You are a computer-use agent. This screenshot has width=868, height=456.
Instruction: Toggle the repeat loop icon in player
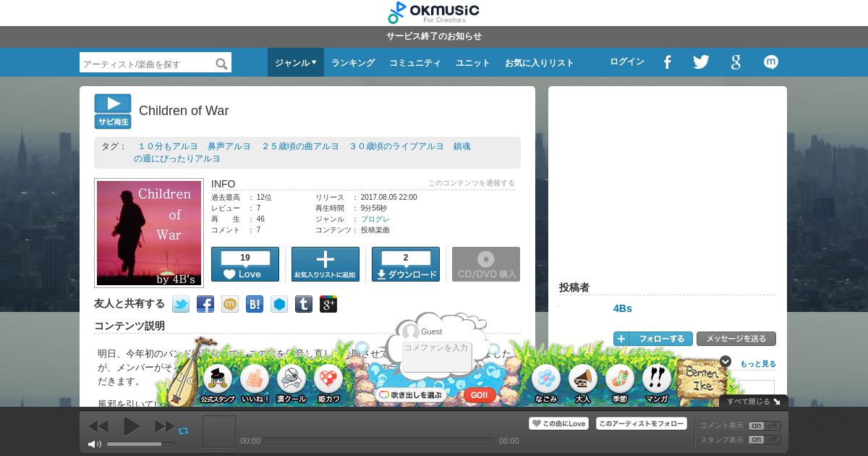click(184, 431)
